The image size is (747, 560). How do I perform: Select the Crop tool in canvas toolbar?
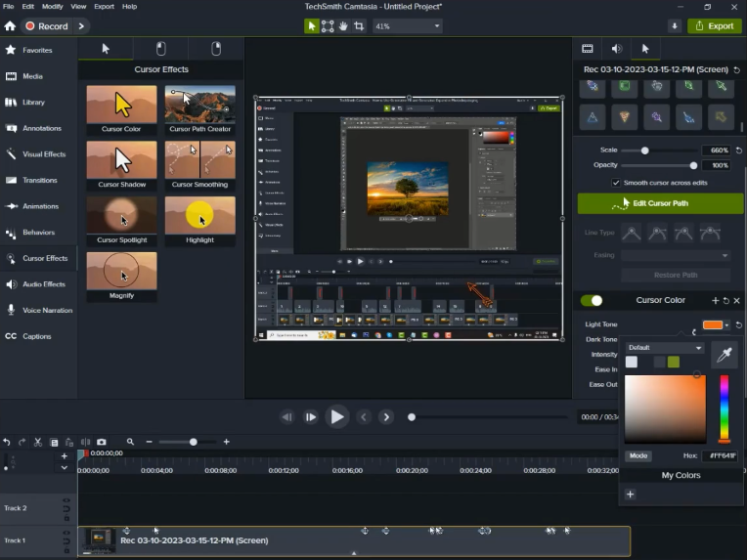point(360,26)
